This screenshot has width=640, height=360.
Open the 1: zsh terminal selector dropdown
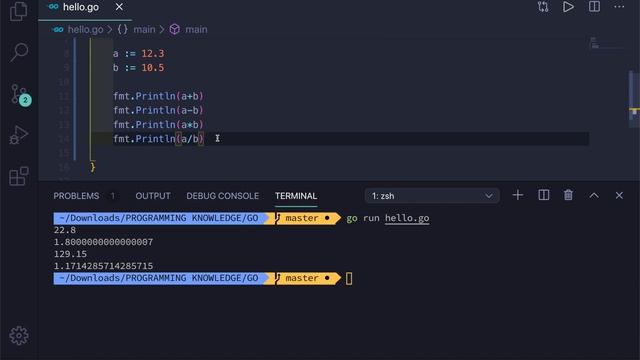(x=432, y=196)
